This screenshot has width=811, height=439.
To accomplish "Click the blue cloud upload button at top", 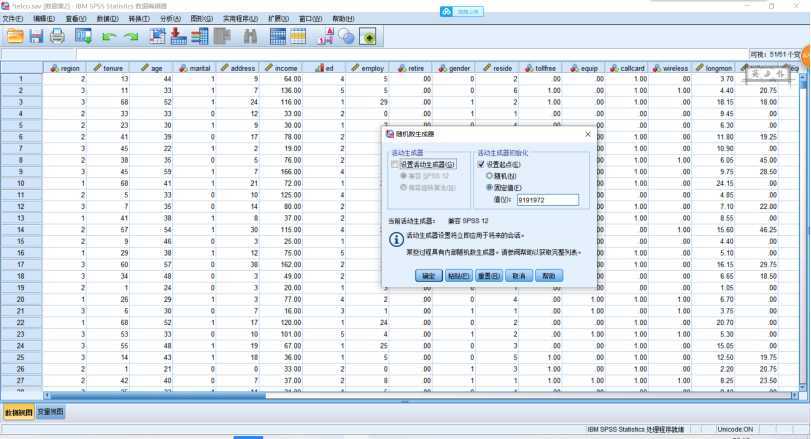I will [461, 11].
